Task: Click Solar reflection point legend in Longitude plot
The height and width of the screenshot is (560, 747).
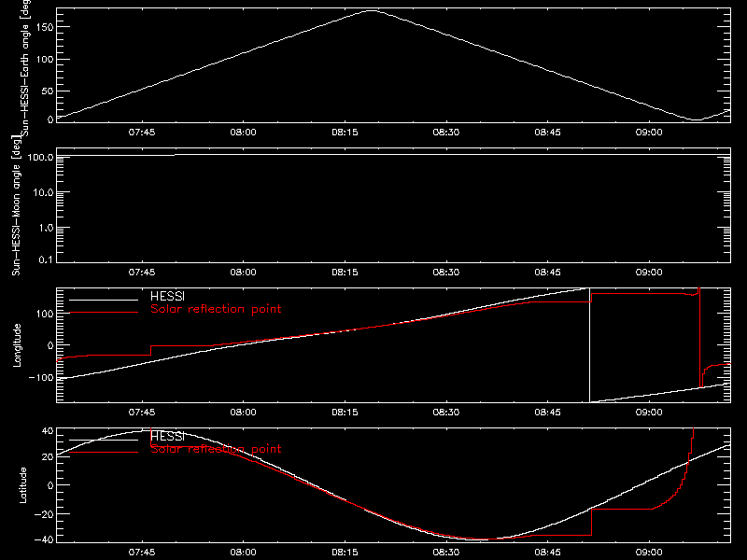Action: tap(216, 309)
